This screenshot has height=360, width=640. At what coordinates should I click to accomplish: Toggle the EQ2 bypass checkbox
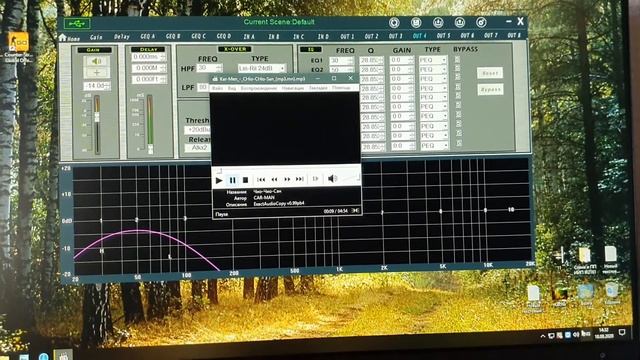pos(457,68)
